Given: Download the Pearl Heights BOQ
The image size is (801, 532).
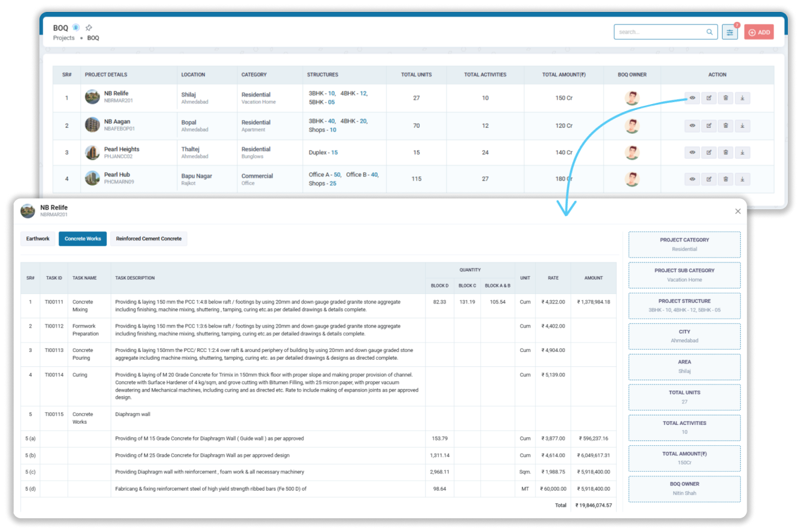Looking at the screenshot, I should [742, 152].
